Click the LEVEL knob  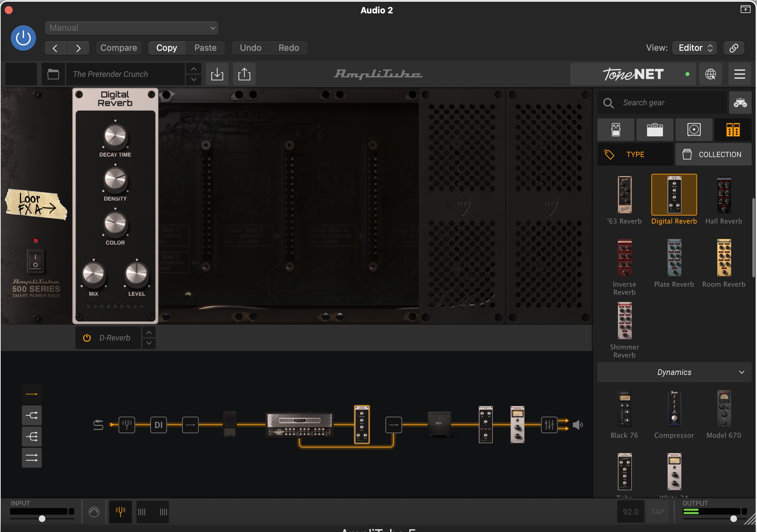coord(136,274)
